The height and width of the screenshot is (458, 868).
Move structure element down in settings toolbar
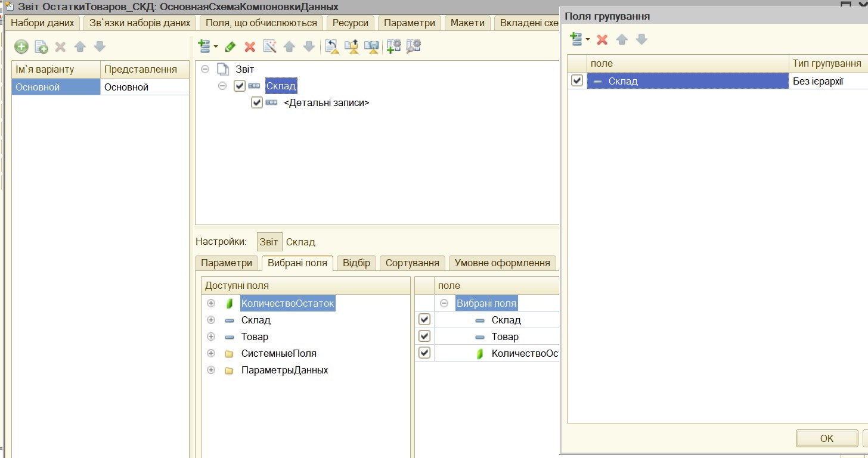[x=309, y=46]
